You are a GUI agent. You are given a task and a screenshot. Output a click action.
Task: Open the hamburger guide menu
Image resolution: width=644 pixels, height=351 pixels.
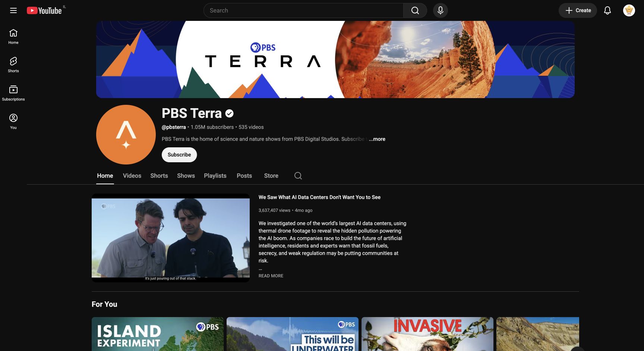[13, 10]
